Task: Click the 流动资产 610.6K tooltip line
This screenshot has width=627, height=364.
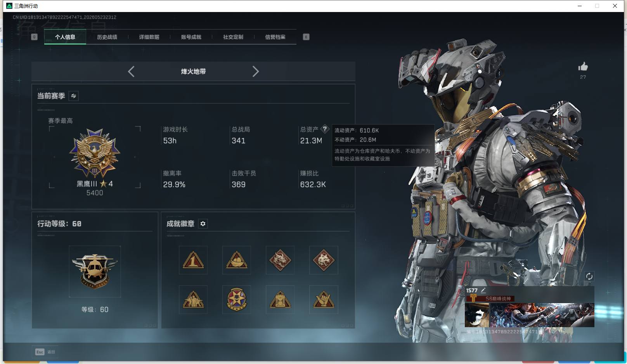Action: [x=357, y=131]
